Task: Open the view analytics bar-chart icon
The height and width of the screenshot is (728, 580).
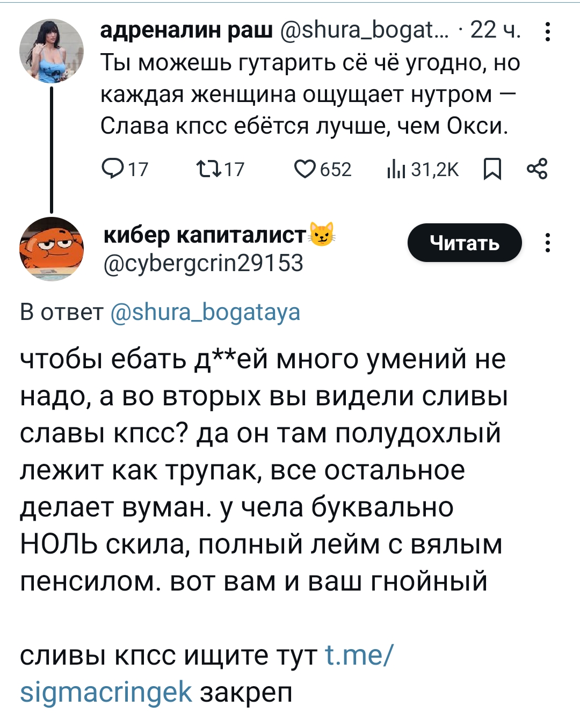Action: [396, 170]
